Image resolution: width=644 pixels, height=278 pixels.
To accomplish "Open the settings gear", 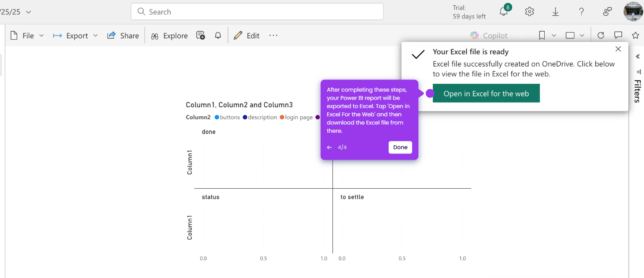I will click(529, 12).
